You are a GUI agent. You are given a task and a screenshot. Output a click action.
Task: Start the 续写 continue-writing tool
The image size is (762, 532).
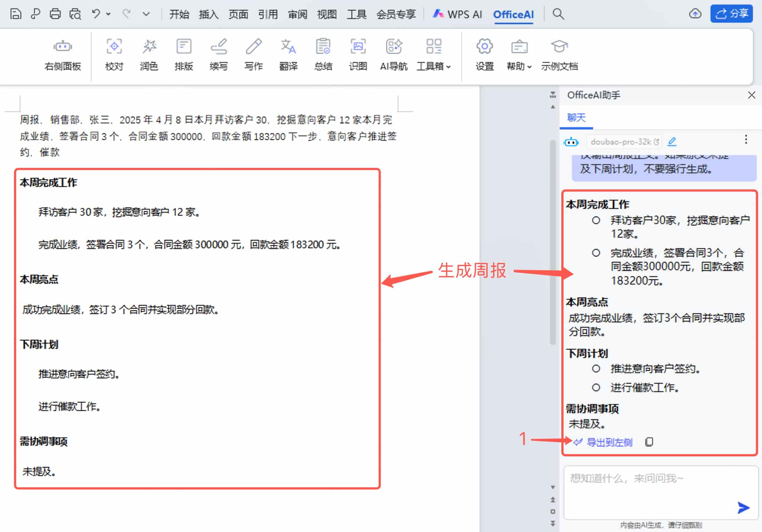pyautogui.click(x=219, y=54)
